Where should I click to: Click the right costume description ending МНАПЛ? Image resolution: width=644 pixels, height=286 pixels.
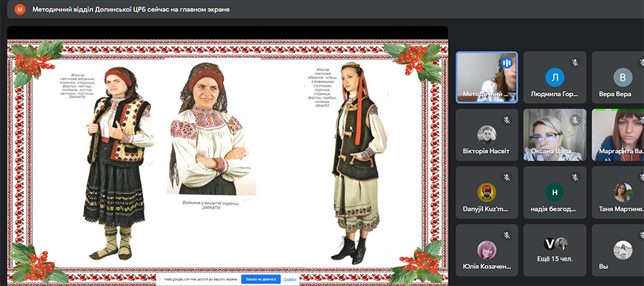[x=323, y=88]
